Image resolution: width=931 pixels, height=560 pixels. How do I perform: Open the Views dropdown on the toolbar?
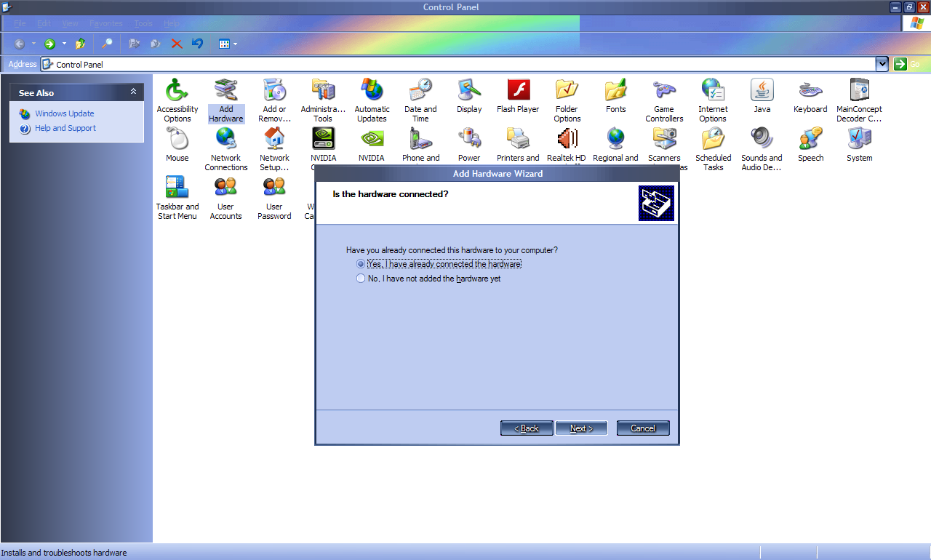(228, 44)
